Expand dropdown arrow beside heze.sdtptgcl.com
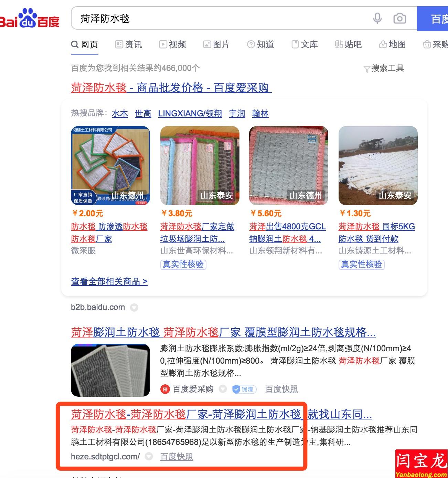 click(x=149, y=457)
